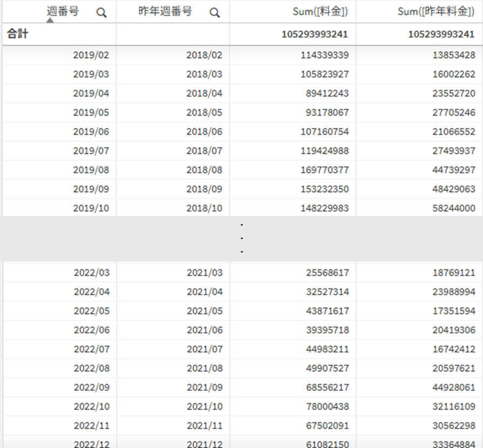Click the Sum([料金]) total 105293993241
Viewport: 483px width, 448px height.
point(314,35)
